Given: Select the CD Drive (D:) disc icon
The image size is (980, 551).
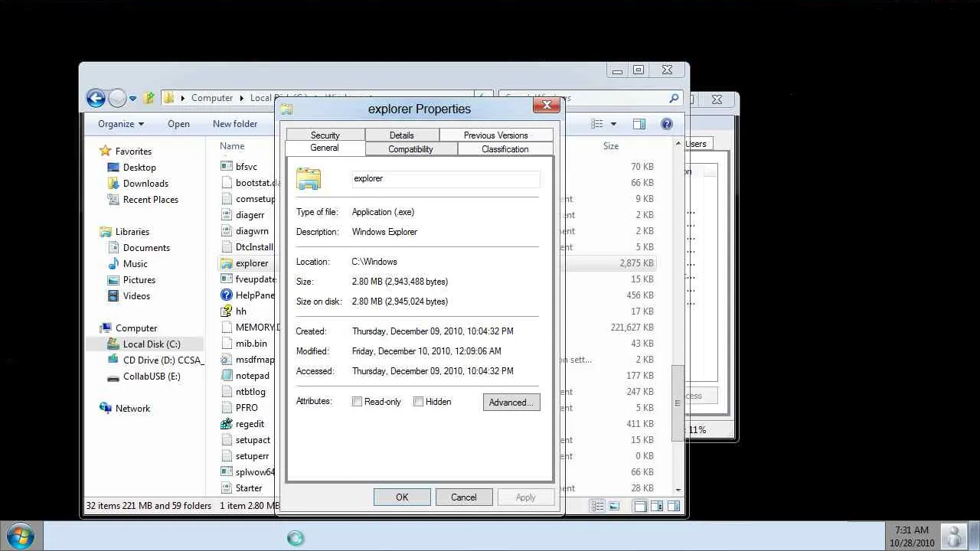Looking at the screenshot, I should click(113, 360).
